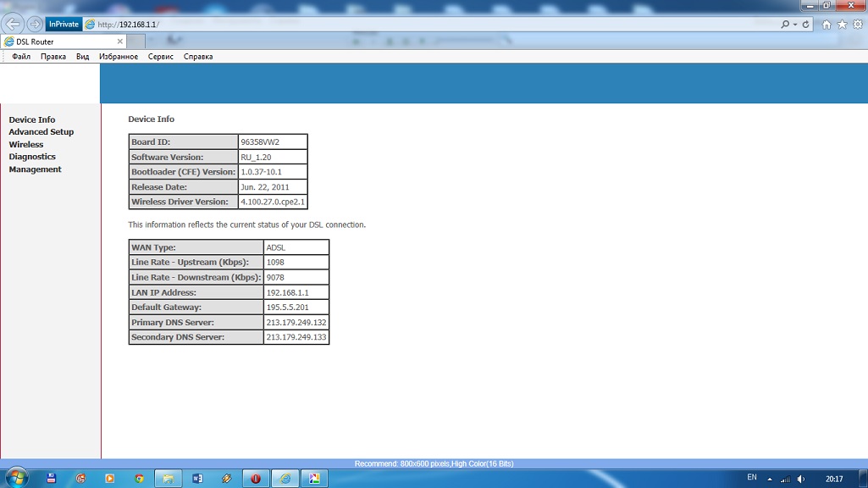
Task: Click the upstream line rate 1098
Action: pos(275,263)
